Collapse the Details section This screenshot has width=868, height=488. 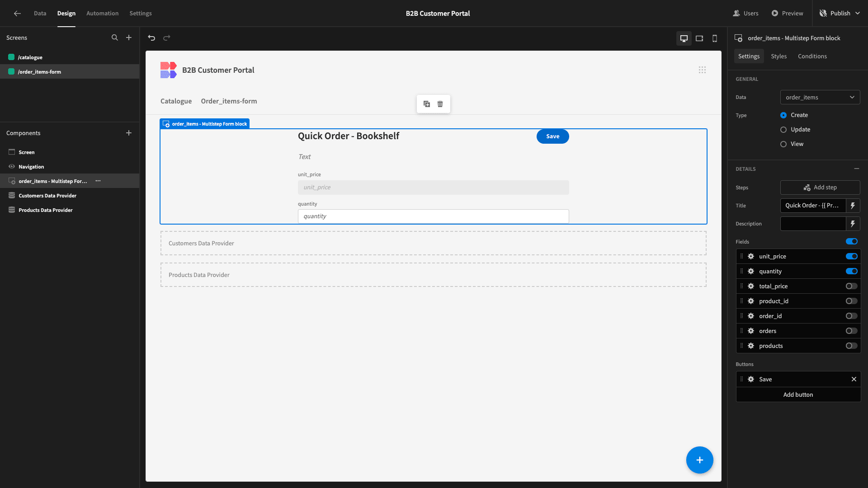tap(856, 169)
